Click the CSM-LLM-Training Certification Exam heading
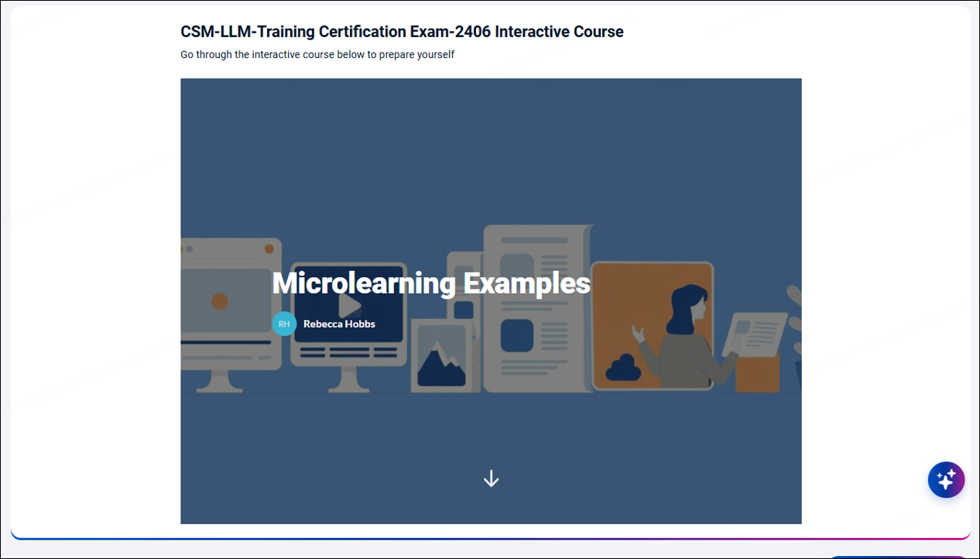980x559 pixels. pyautogui.click(x=402, y=32)
